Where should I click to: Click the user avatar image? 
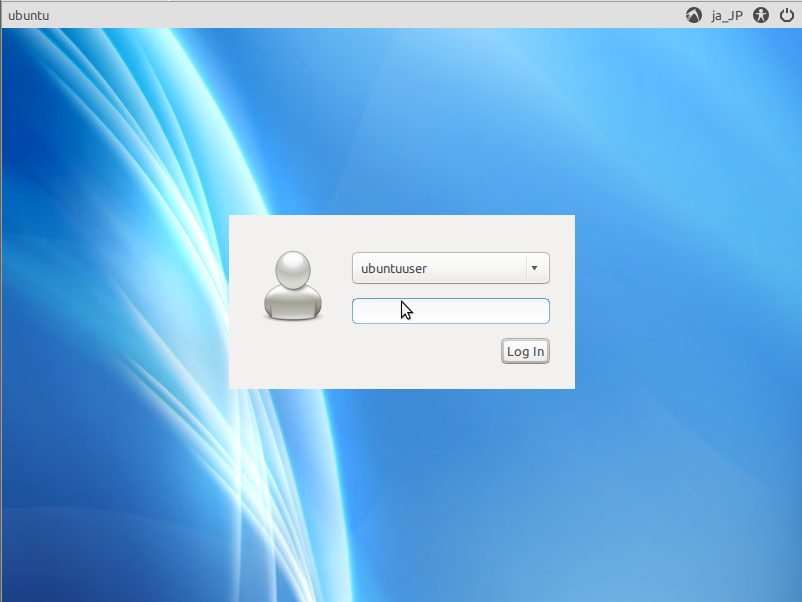point(293,285)
